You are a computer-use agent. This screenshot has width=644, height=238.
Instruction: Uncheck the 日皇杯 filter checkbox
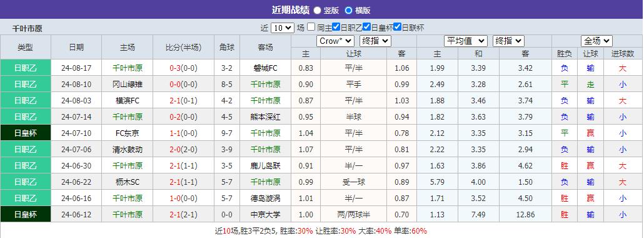(x=367, y=27)
